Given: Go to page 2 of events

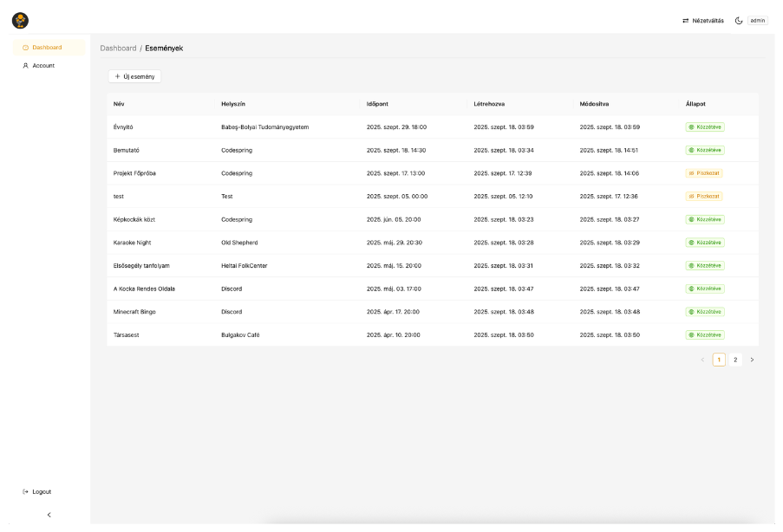Looking at the screenshot, I should point(735,360).
